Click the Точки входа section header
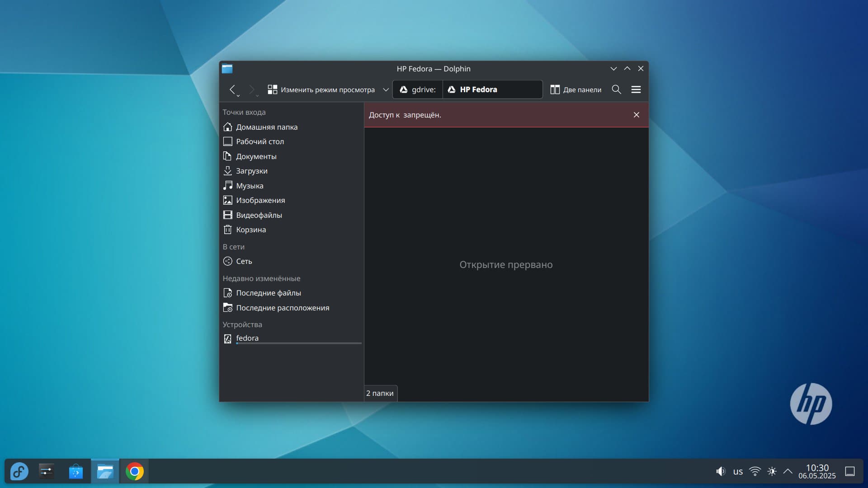 244,112
